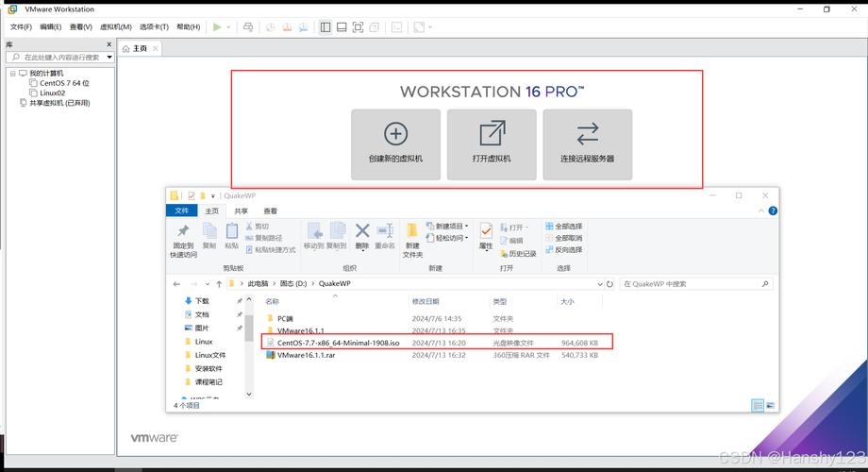The image size is (868, 472).
Task: Select 共享虚拟机 (已弃用) in library
Action: click(55, 103)
